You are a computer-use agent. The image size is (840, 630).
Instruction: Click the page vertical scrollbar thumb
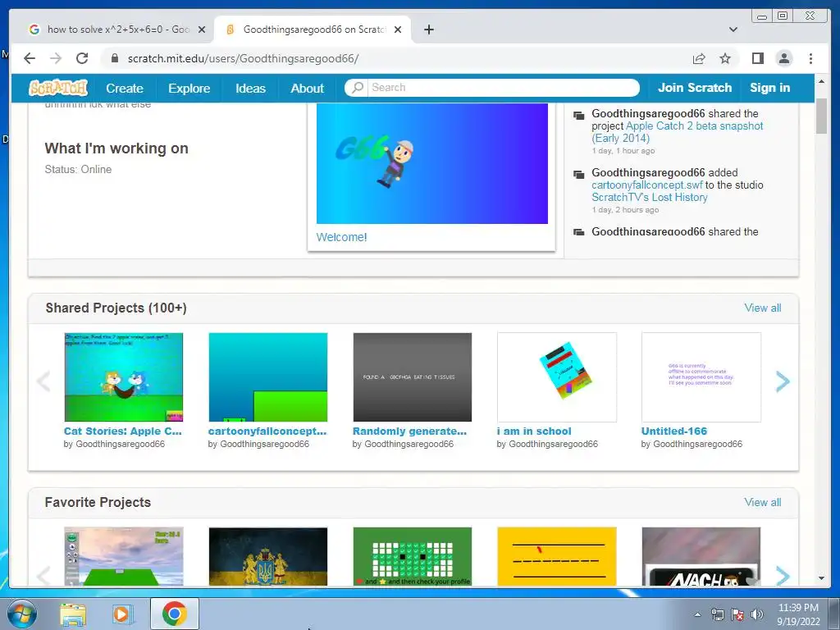(822, 116)
